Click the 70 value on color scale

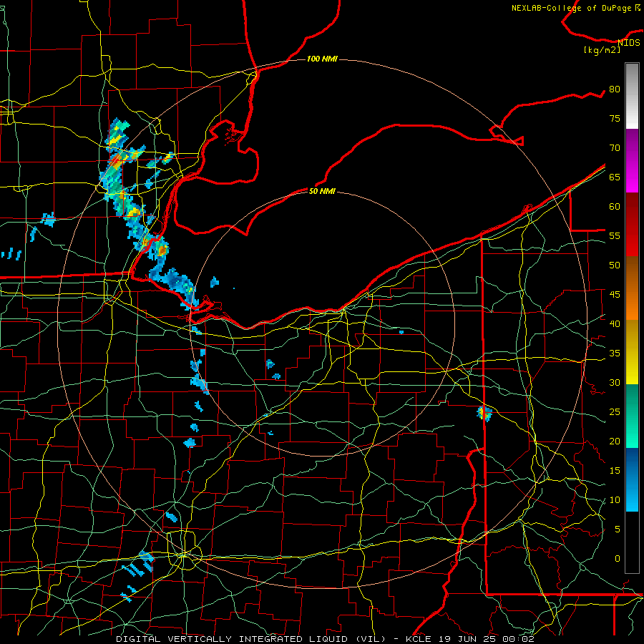coord(615,148)
